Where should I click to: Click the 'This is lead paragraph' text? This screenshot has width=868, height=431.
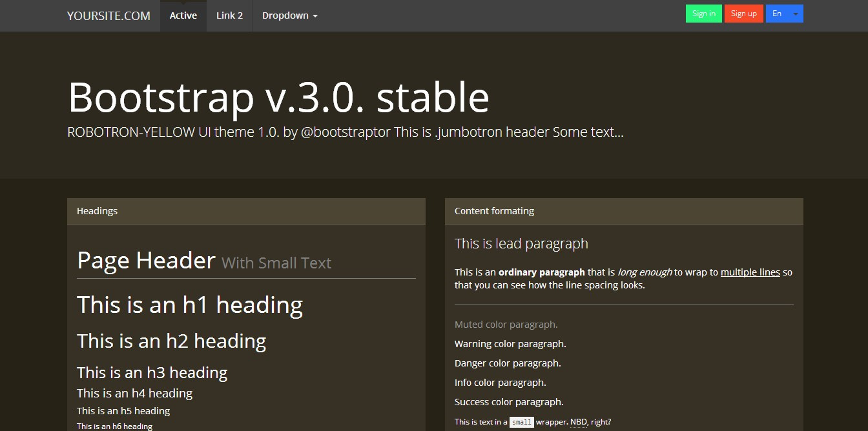click(521, 244)
